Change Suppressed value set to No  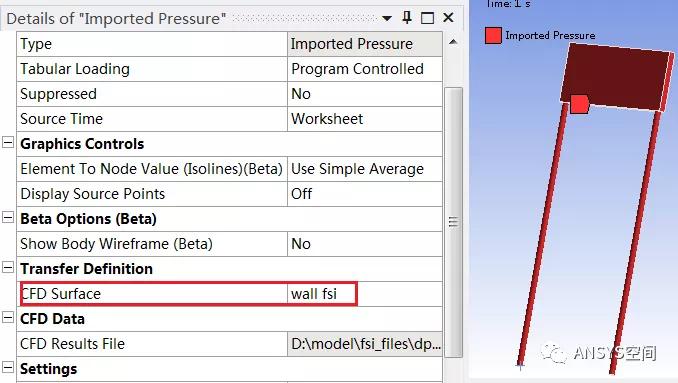click(x=365, y=94)
